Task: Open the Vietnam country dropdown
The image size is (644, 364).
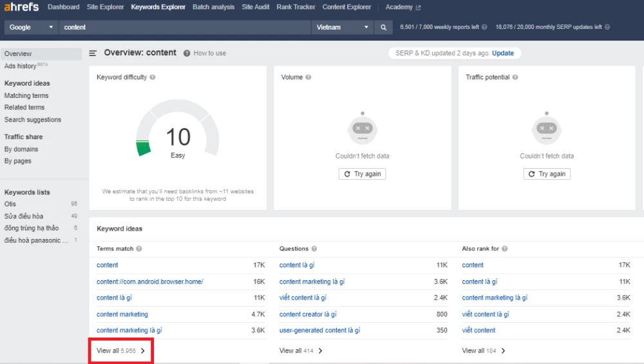Action: point(342,27)
